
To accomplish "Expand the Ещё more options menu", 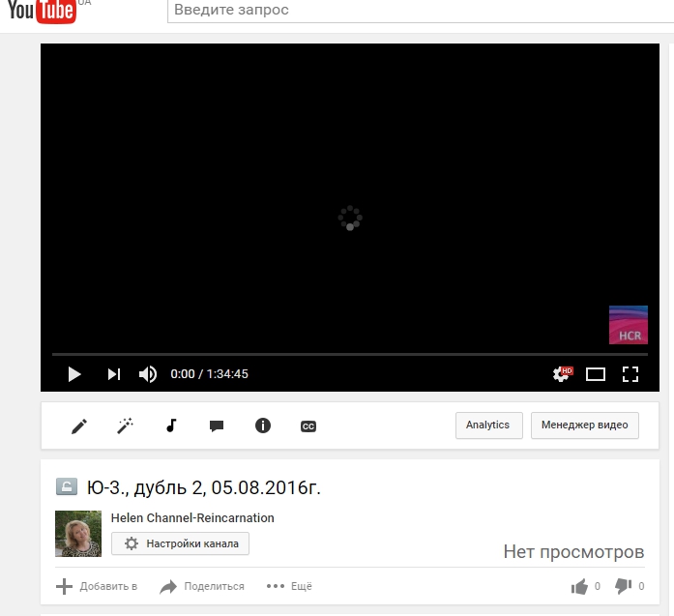I will pyautogui.click(x=289, y=586).
